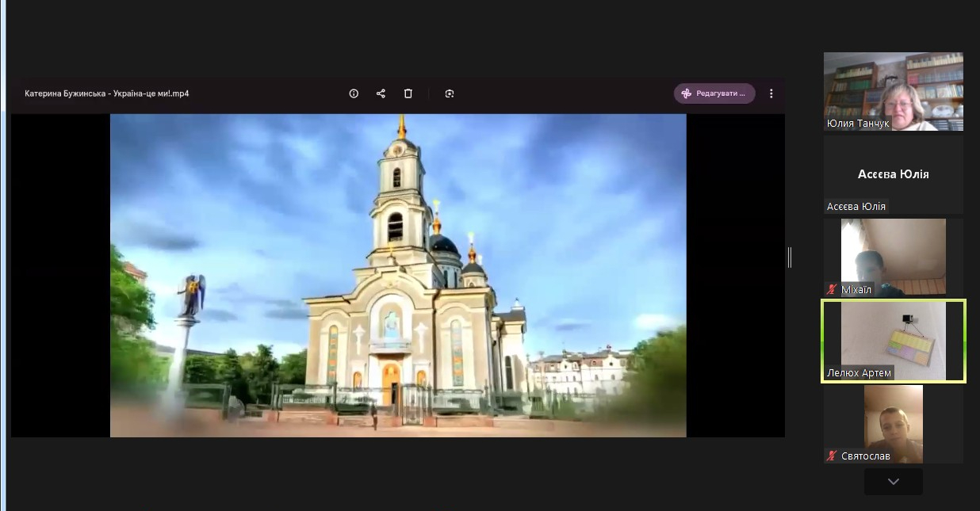Click the Лелюх Артем name label

click(859, 373)
